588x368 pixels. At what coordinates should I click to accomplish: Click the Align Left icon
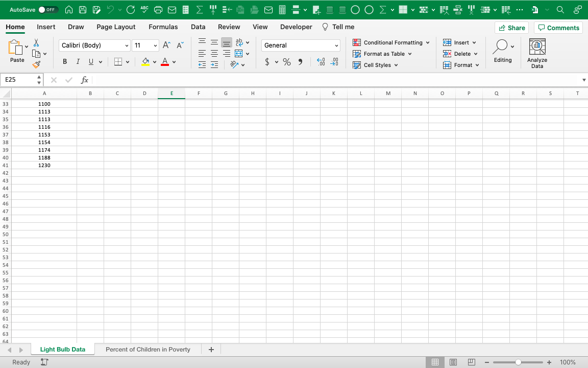click(202, 54)
